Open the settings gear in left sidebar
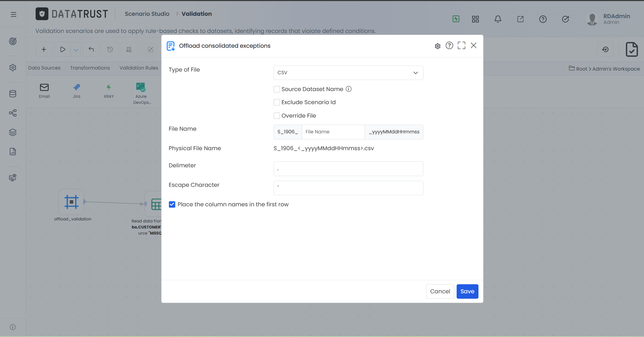The height and width of the screenshot is (337, 644). [x=13, y=68]
